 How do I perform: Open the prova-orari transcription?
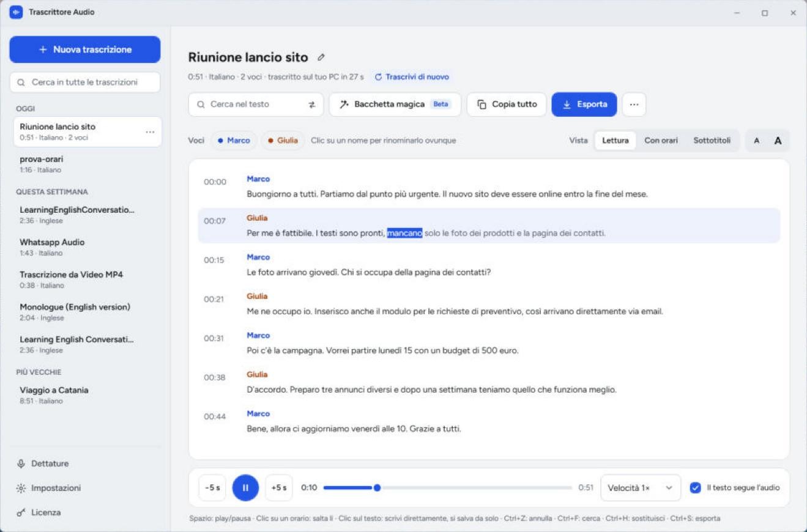tap(87, 164)
